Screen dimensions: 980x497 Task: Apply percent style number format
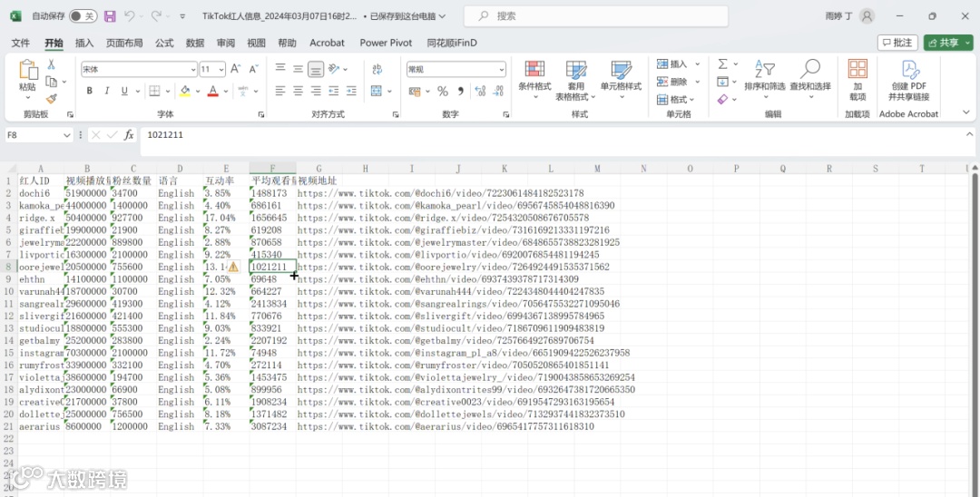[443, 92]
